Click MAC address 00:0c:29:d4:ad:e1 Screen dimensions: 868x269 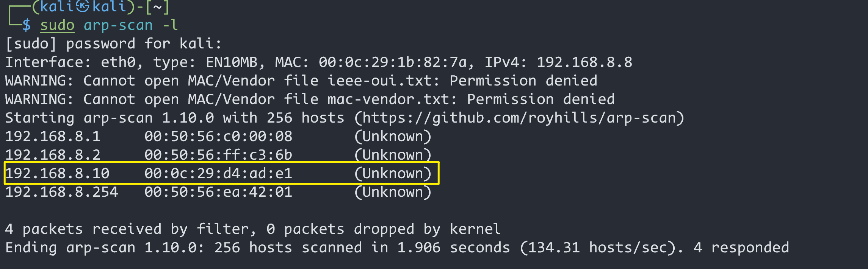point(218,174)
